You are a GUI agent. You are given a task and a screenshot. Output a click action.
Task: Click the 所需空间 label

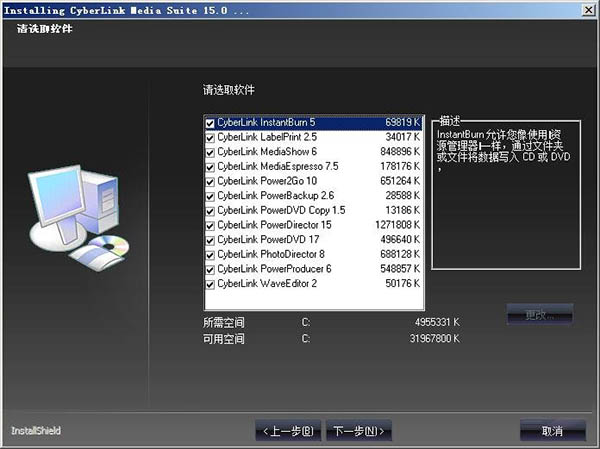pos(223,323)
